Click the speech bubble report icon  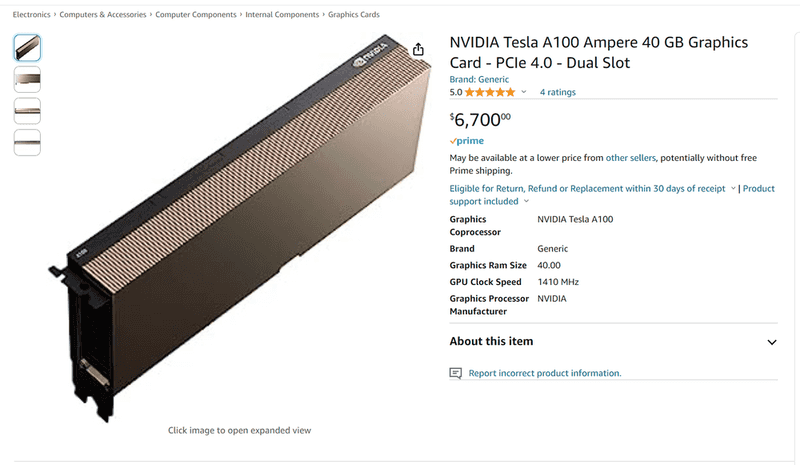[x=456, y=373]
